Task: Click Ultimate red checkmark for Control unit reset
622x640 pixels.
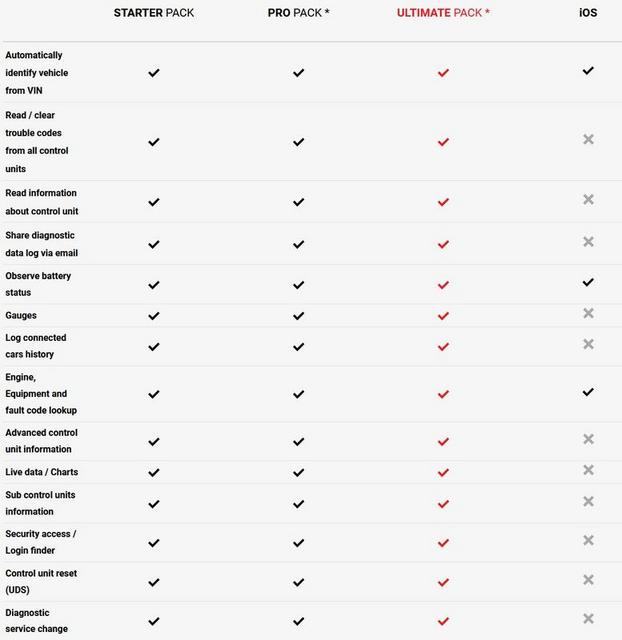Action: click(x=443, y=582)
